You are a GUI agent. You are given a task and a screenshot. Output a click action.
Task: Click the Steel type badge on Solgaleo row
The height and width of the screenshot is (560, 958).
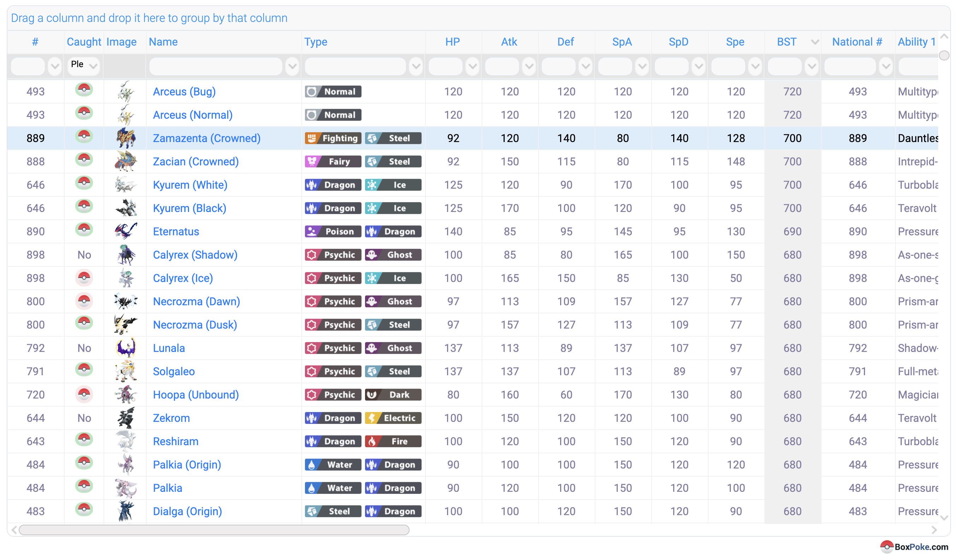coord(393,371)
